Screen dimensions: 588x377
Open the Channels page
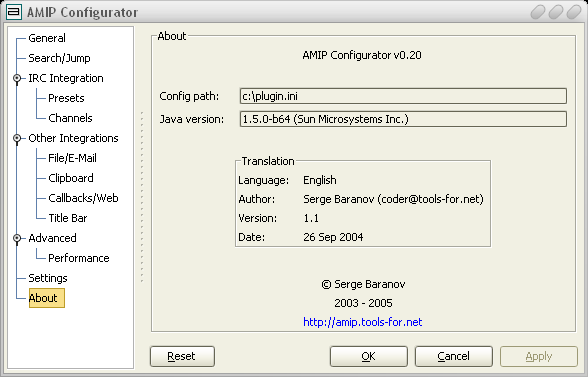click(x=70, y=118)
